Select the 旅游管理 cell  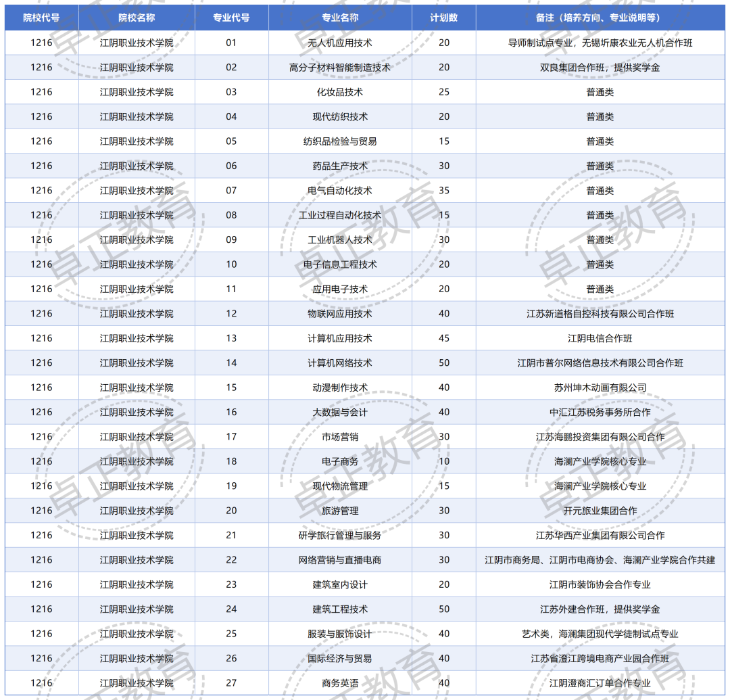pos(340,511)
